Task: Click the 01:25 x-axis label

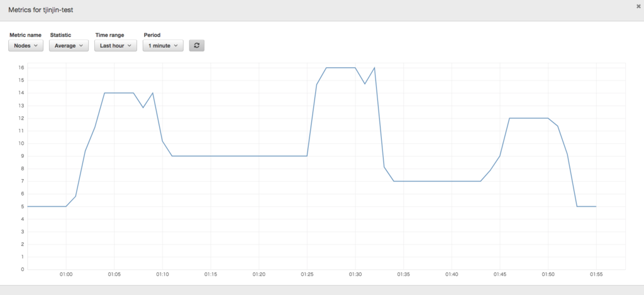Action: click(307, 274)
